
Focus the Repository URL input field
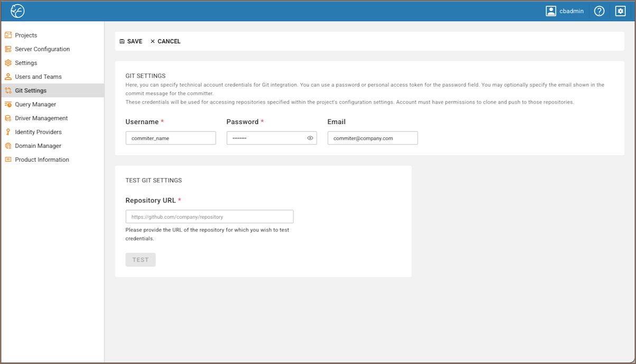(209, 217)
